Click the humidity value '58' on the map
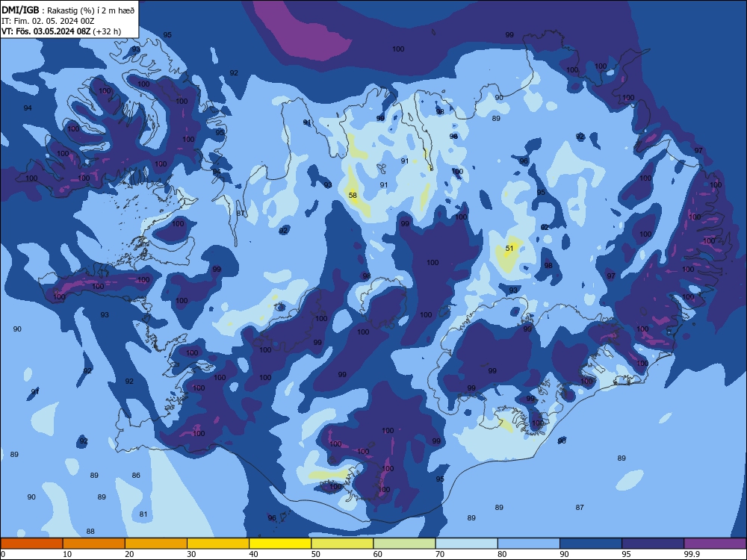Image resolution: width=747 pixels, height=560 pixels. [353, 195]
